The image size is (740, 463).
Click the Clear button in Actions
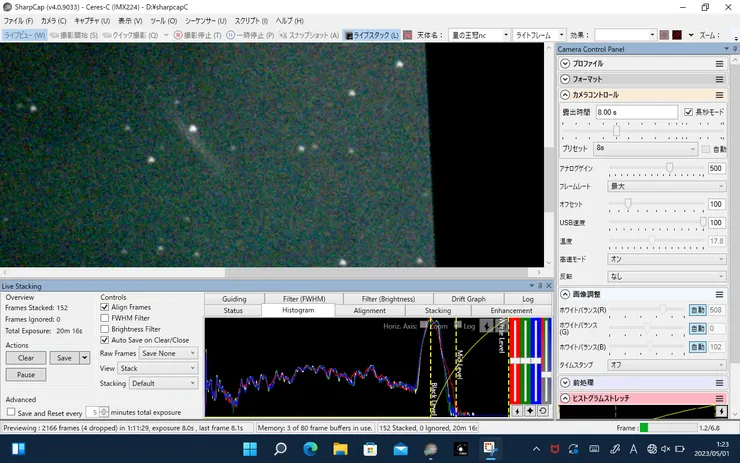[26, 358]
